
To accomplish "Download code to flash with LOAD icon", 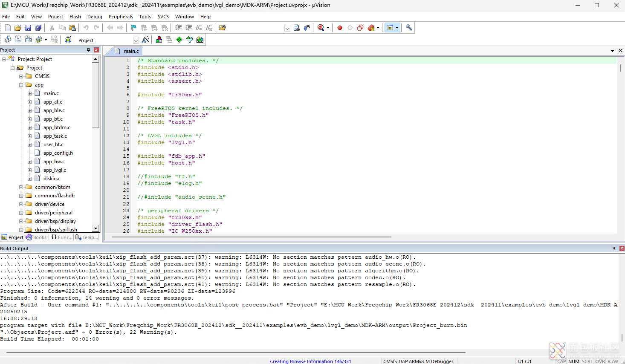I will pos(68,40).
